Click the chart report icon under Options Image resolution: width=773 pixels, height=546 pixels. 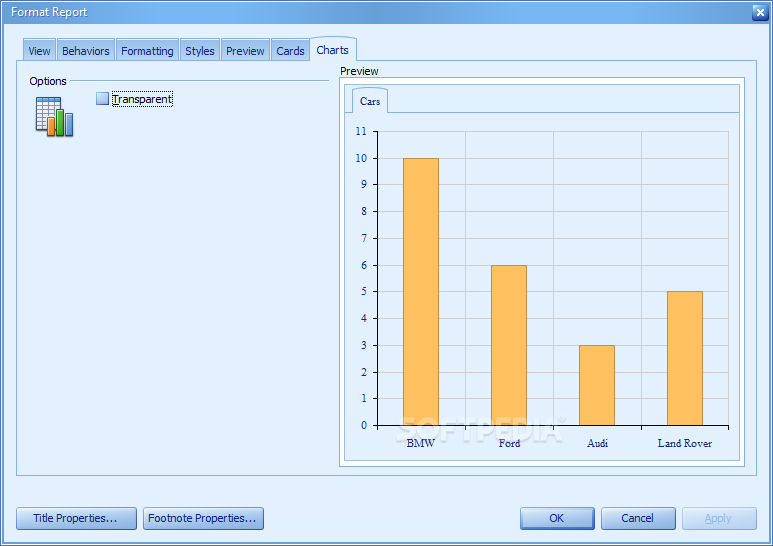(54, 116)
